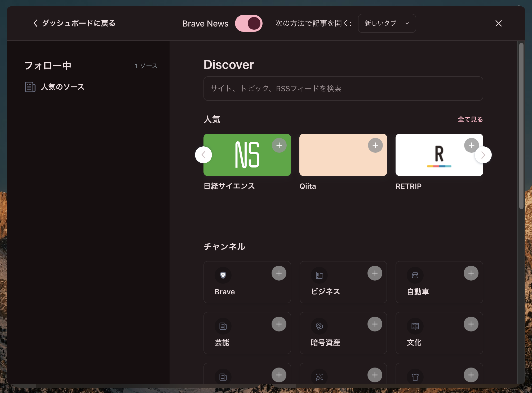Click the Brave channel label

pyautogui.click(x=225, y=292)
